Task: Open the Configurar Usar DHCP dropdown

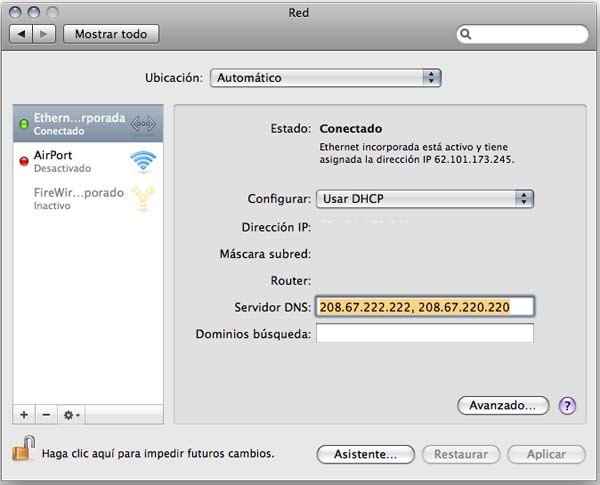Action: tap(425, 199)
